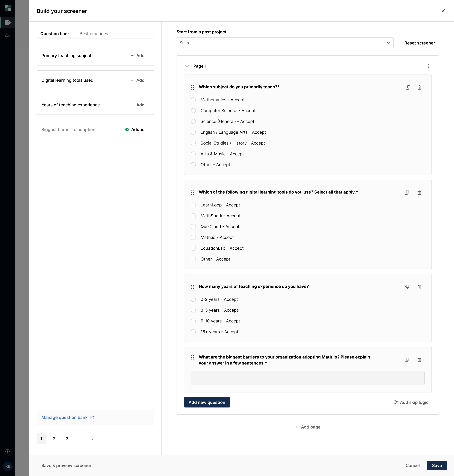The height and width of the screenshot is (476, 454).
Task: Delete the biggest barriers question
Action: [419, 360]
